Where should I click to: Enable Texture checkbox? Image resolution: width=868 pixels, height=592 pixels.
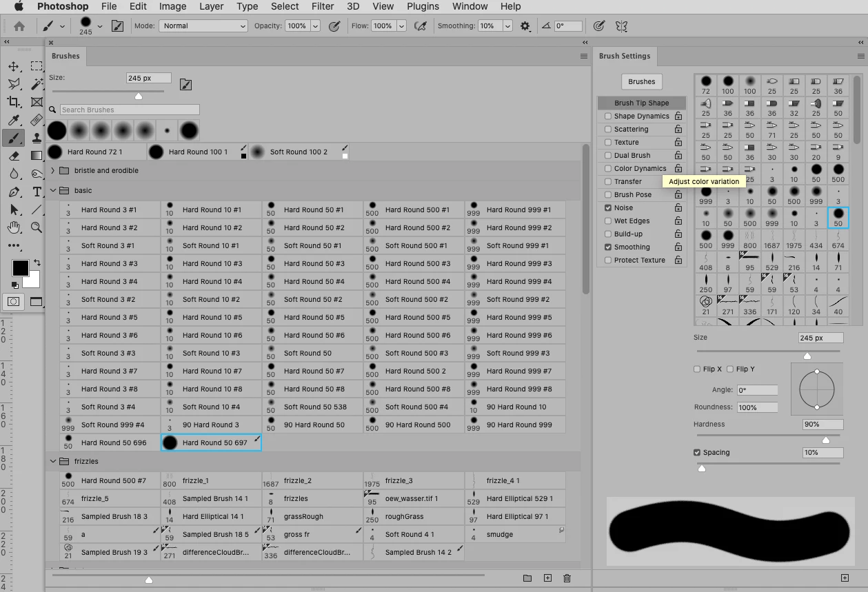[x=607, y=142]
